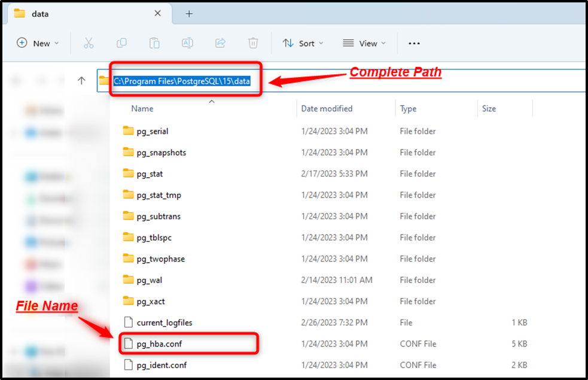The image size is (588, 380).
Task: Click the Cut icon in the toolbar
Action: pos(89,42)
